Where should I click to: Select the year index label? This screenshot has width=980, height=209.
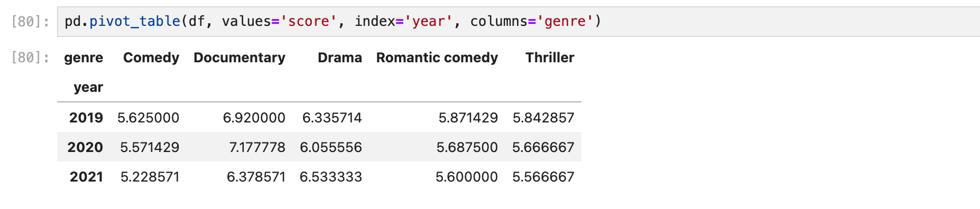pyautogui.click(x=88, y=87)
